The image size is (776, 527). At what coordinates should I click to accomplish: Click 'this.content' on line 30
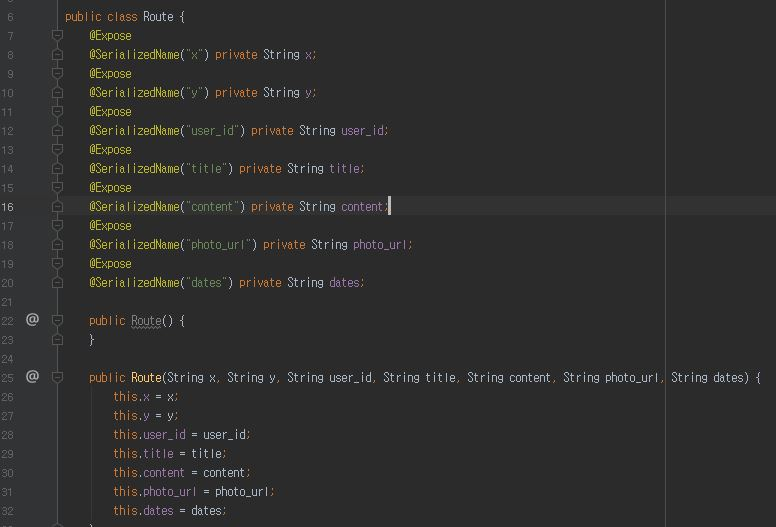(149, 473)
